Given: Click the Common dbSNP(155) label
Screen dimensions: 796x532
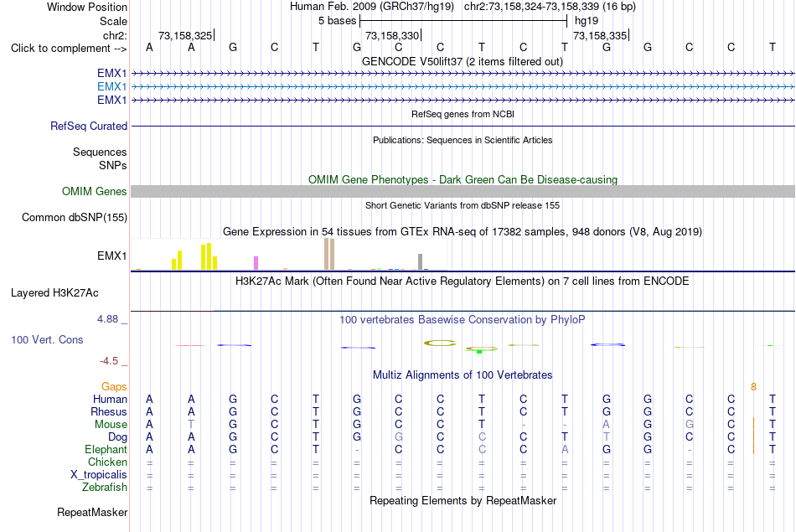Looking at the screenshot, I should 74,217.
